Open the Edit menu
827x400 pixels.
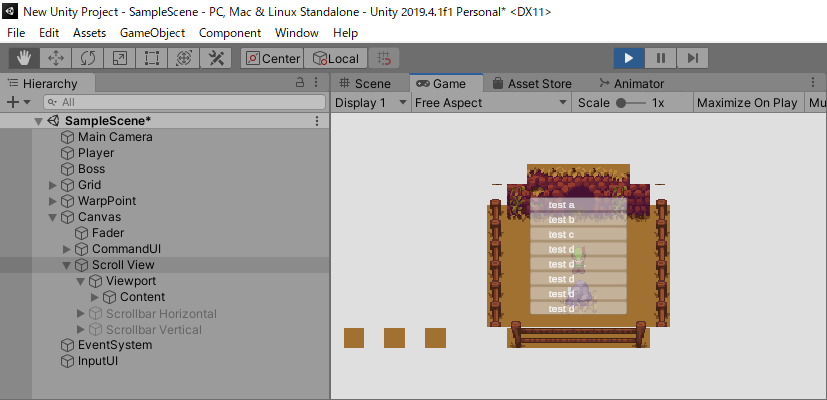tap(49, 33)
